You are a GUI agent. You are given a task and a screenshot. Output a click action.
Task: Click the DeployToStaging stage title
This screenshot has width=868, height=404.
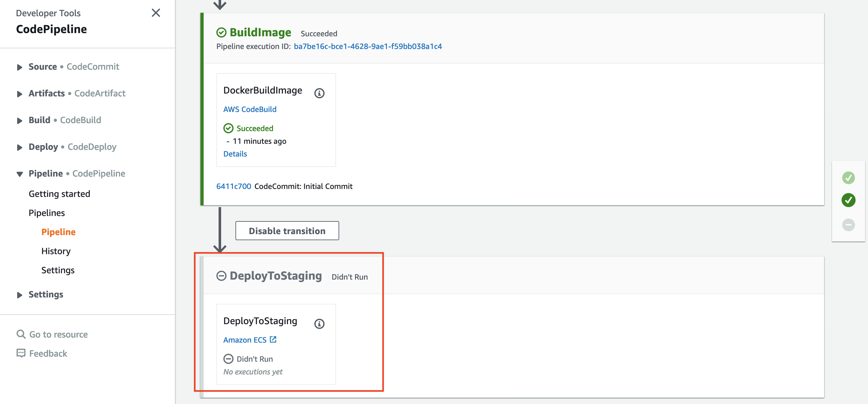tap(276, 275)
